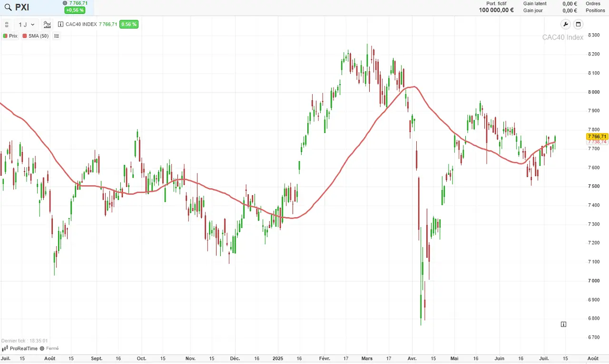Click the Avr. label on the time axis
The image size is (609, 364).
[413, 359]
